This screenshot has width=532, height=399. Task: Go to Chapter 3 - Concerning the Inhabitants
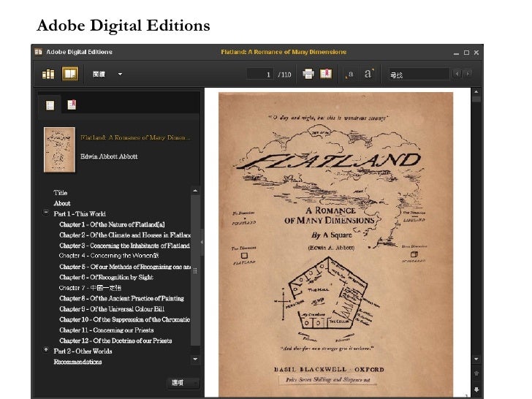pos(124,246)
